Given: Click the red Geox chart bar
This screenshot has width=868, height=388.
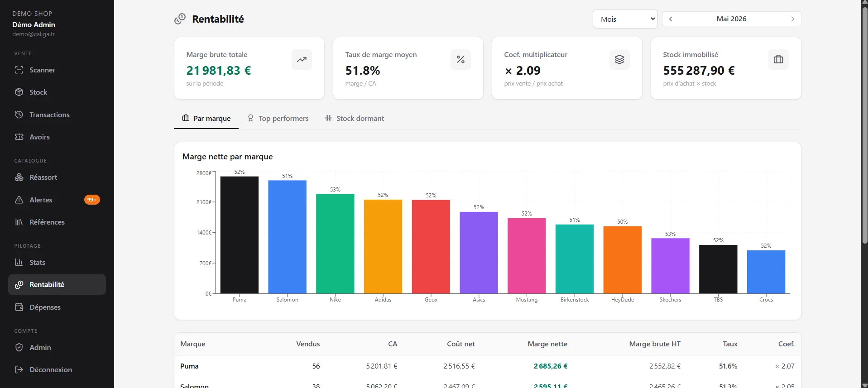Looking at the screenshot, I should point(431,246).
